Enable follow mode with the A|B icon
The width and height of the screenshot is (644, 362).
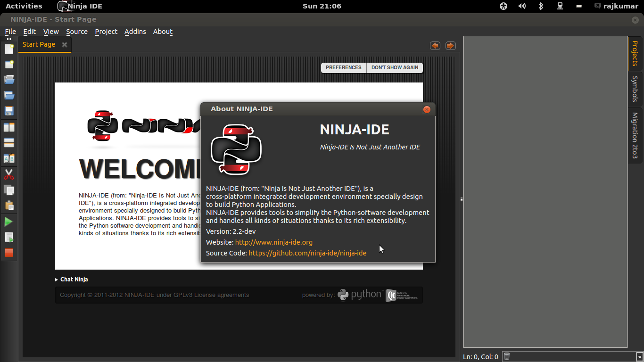[x=9, y=158]
